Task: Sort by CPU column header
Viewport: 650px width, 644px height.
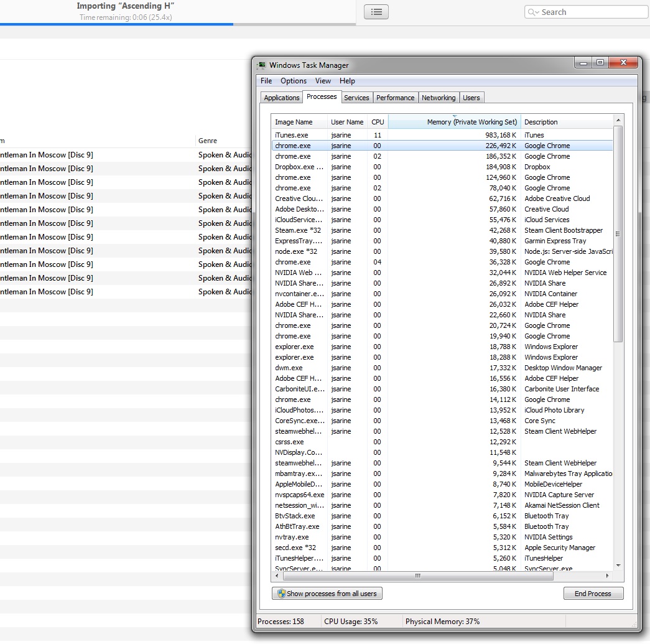Action: (378, 122)
